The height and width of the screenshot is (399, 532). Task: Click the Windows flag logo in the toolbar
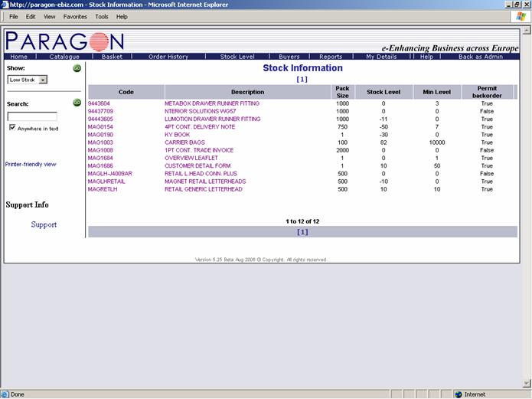[x=521, y=16]
